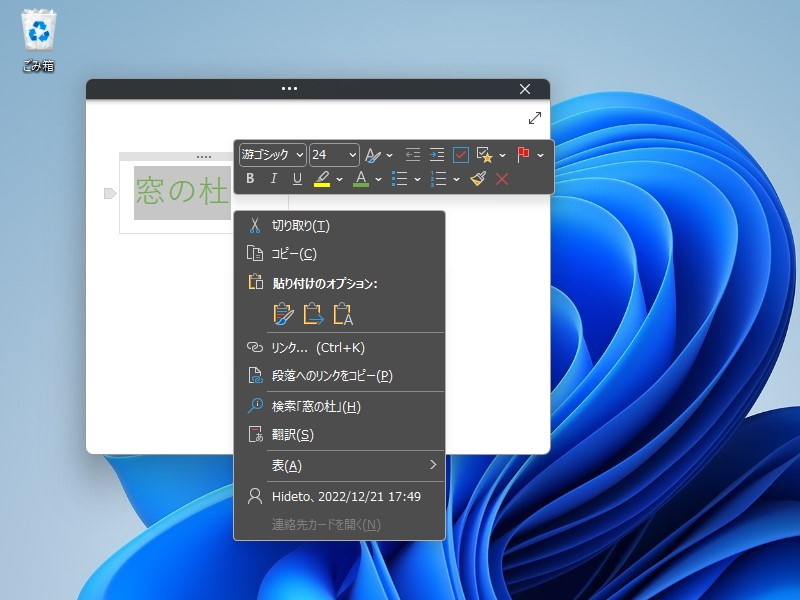Expand the Styles dropdown arrow
Image resolution: width=800 pixels, height=600 pixels.
[390, 155]
